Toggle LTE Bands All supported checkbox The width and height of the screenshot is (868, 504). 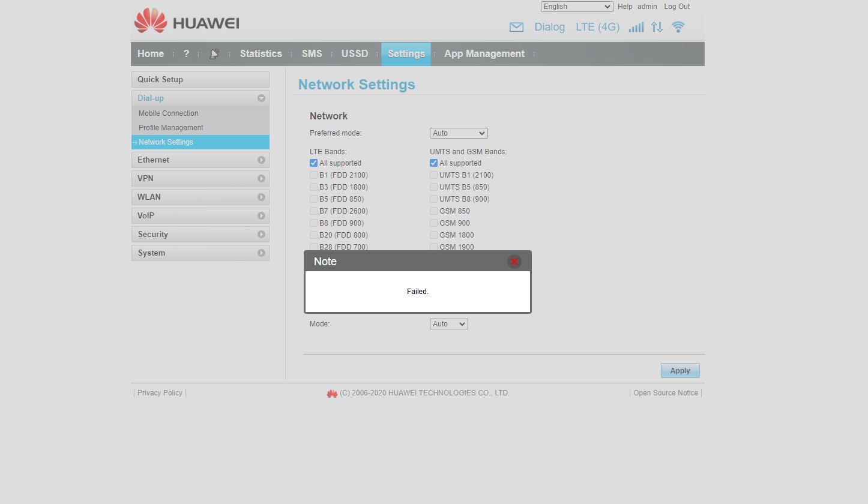(x=313, y=163)
